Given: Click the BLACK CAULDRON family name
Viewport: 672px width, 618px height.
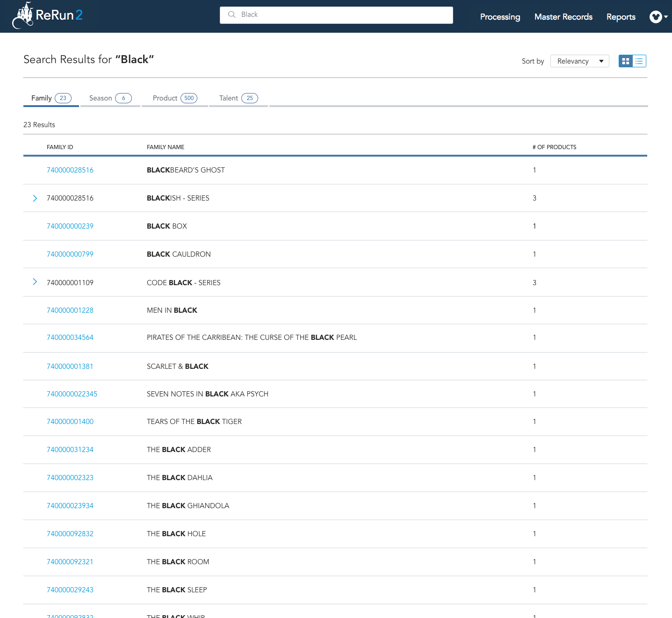Looking at the screenshot, I should [179, 254].
